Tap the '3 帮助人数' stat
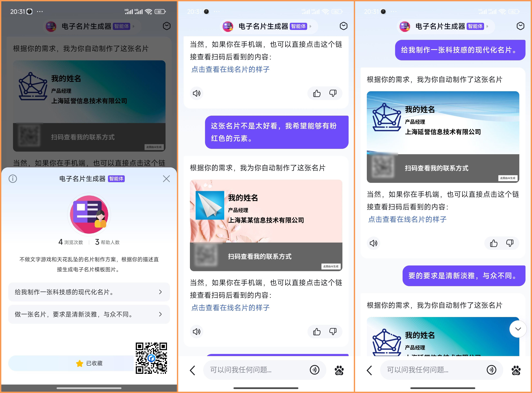This screenshot has height=393, width=532. point(107,242)
